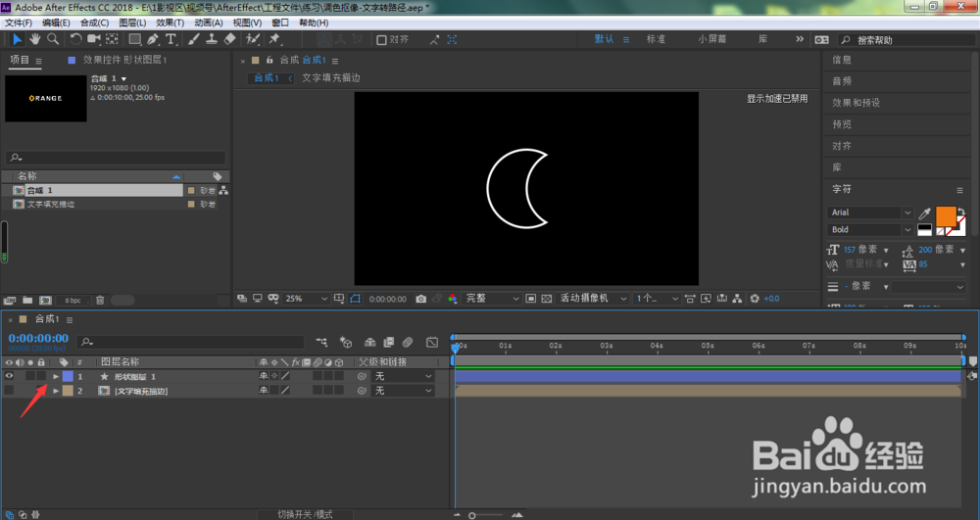Show video for 文字填充描边 layer
Screen dimensions: 980x520
point(9,391)
